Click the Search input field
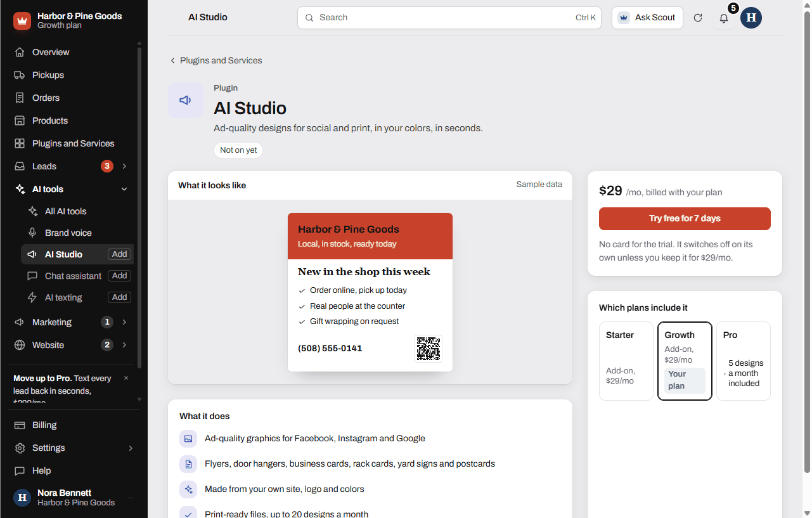This screenshot has height=518, width=812. click(x=449, y=18)
